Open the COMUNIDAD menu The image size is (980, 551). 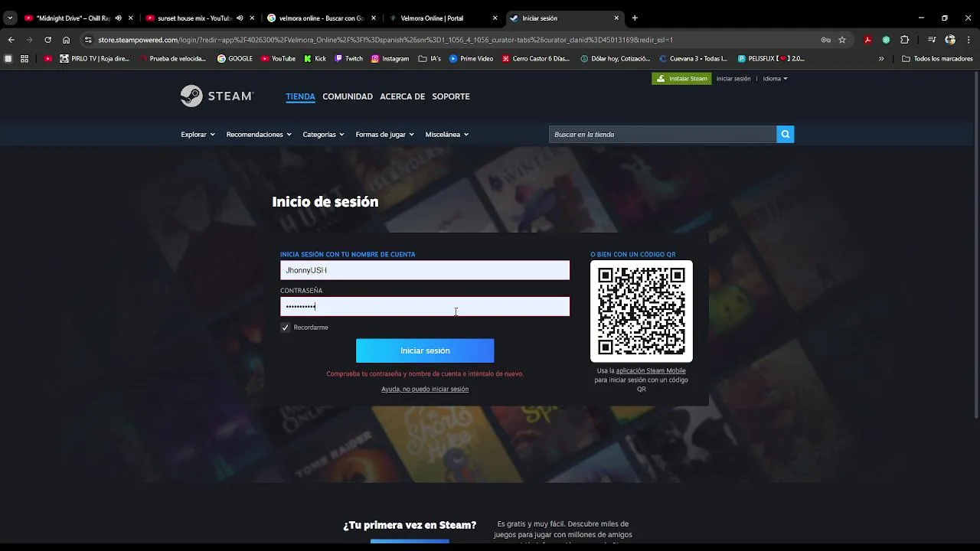pos(348,96)
